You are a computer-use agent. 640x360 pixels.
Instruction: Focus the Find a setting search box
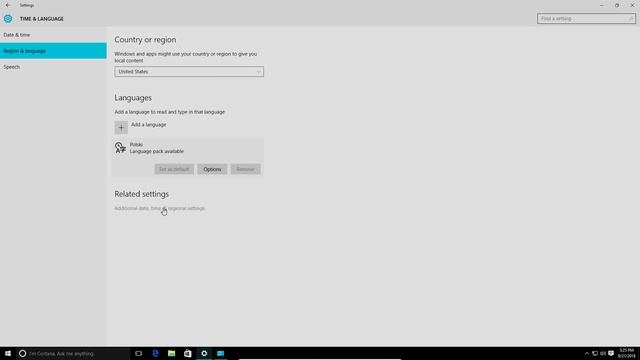click(x=586, y=19)
